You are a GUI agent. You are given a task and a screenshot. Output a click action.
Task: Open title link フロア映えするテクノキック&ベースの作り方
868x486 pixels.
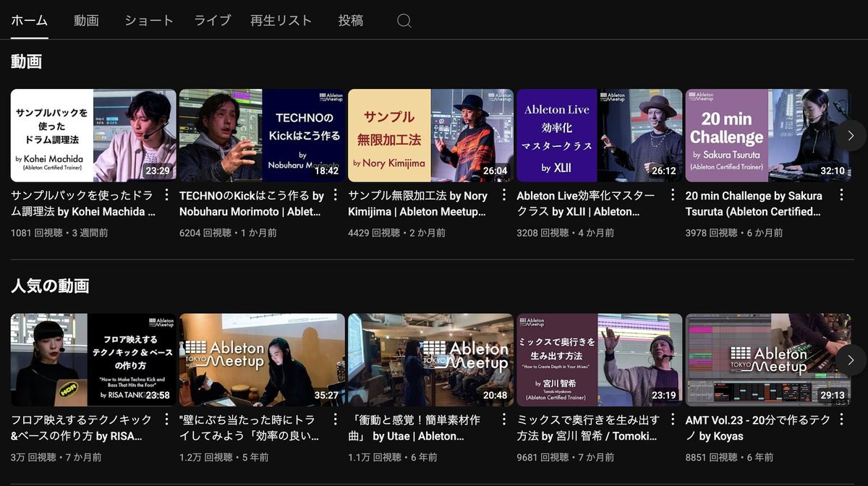[82, 428]
